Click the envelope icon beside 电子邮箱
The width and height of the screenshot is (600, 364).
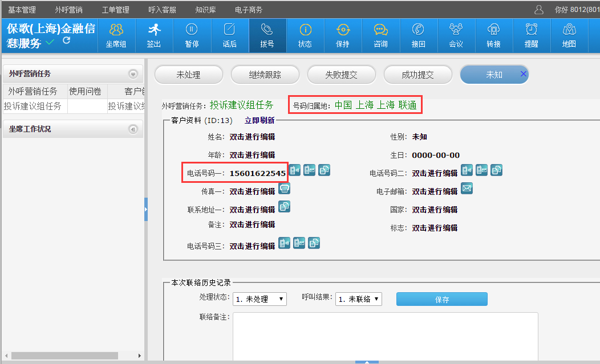[467, 189]
